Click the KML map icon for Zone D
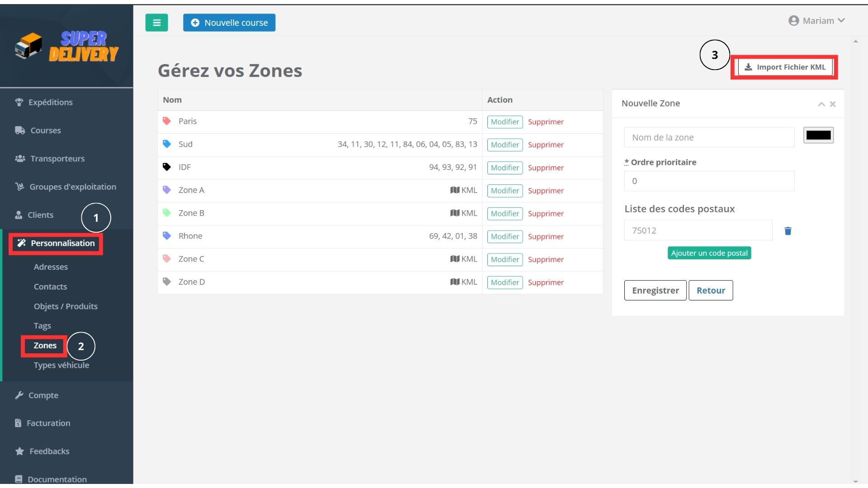 tap(455, 282)
